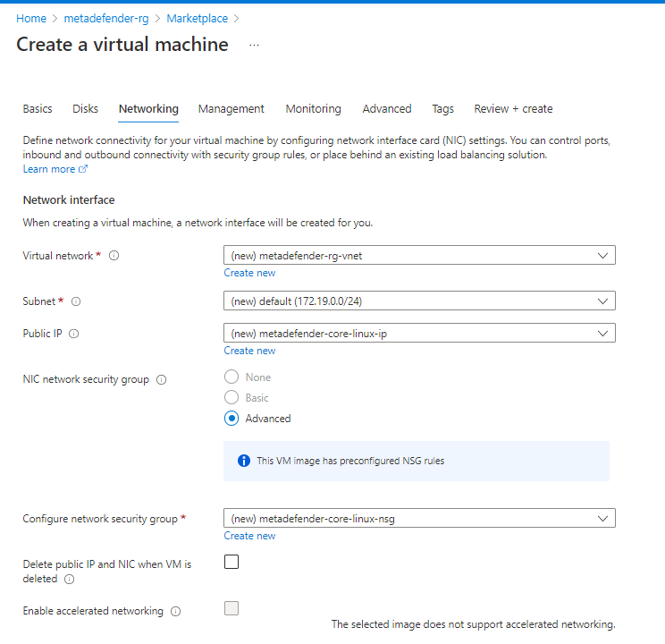Screen dimensions: 665x644
Task: Check Delete public IP and NIC checkbox
Action: tap(231, 562)
